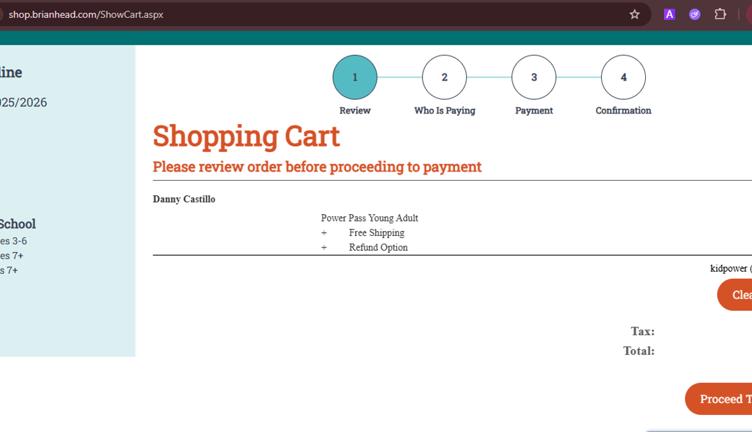Open the sidebar link ending in 3-6

click(13, 241)
